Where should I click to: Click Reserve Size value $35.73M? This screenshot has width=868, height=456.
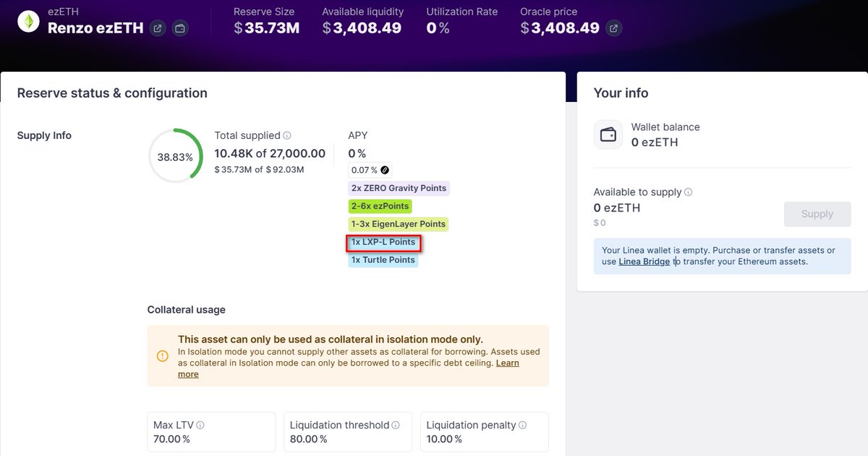pyautogui.click(x=267, y=28)
